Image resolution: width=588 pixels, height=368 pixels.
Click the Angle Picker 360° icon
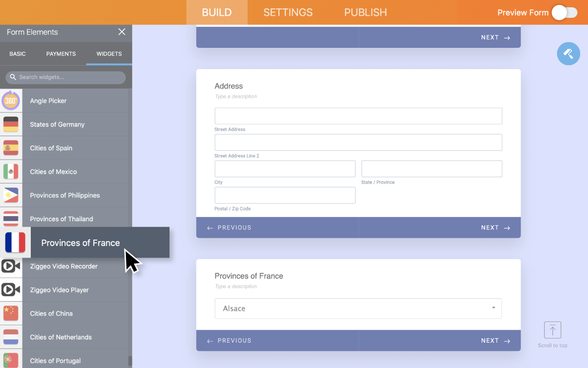[11, 101]
